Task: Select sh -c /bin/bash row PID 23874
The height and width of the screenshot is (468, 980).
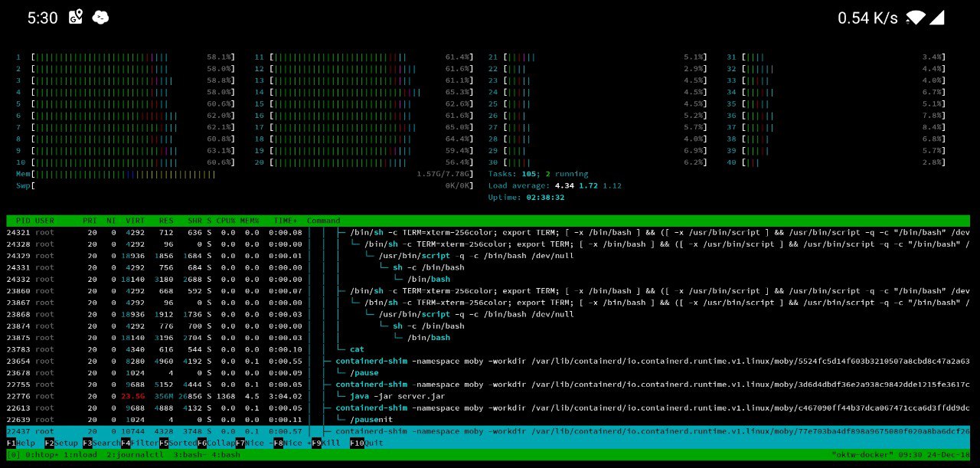Action: pyautogui.click(x=488, y=326)
